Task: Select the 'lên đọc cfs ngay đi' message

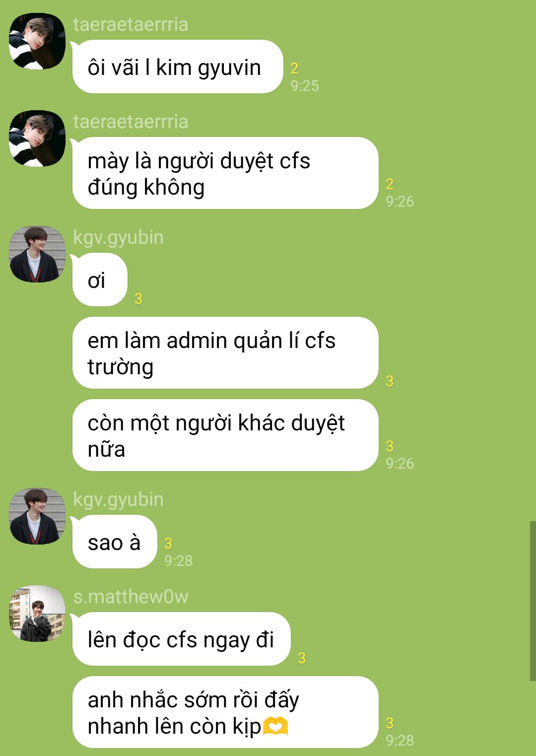Action: [181, 639]
